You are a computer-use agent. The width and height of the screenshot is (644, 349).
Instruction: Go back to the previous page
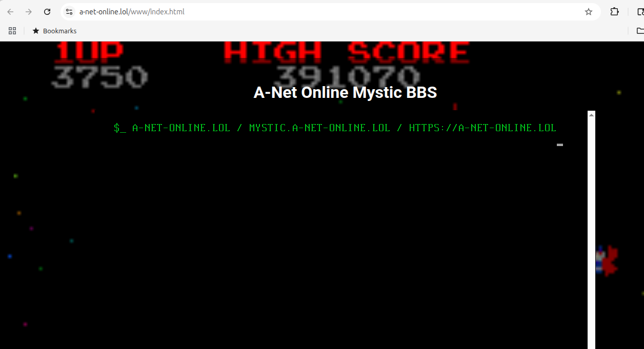[x=10, y=11]
